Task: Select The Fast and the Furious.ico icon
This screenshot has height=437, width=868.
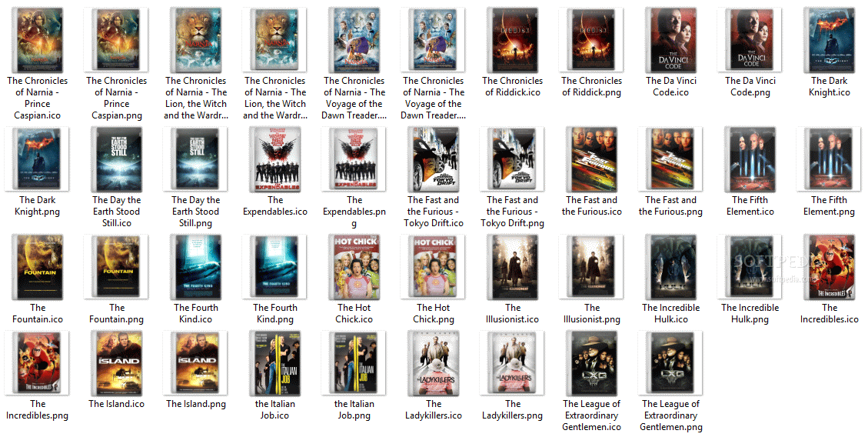Action: tap(591, 159)
